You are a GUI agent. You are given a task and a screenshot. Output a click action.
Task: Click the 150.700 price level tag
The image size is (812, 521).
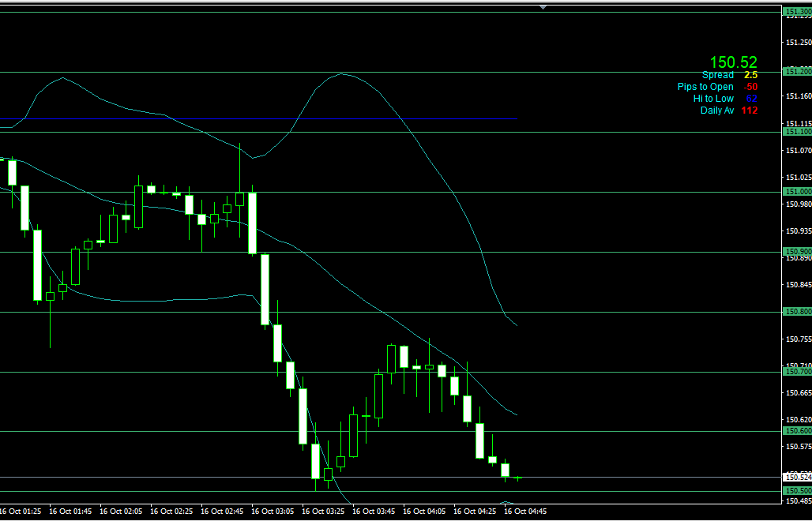(x=796, y=371)
